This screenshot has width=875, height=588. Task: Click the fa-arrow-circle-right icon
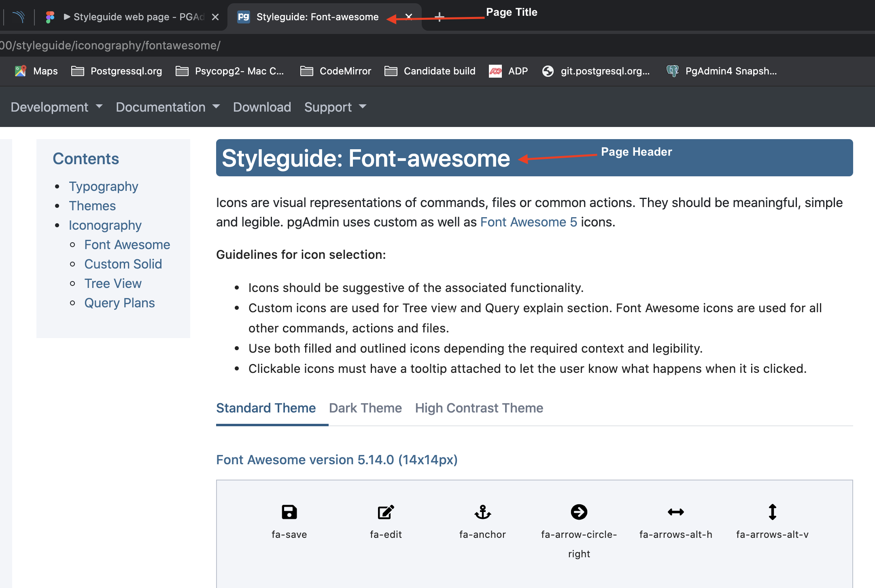pos(579,512)
